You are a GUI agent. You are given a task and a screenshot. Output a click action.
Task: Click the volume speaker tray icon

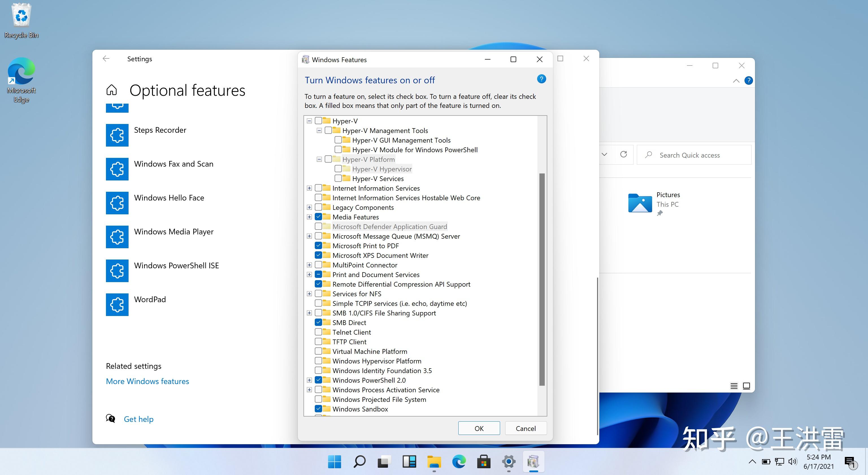pyautogui.click(x=793, y=461)
